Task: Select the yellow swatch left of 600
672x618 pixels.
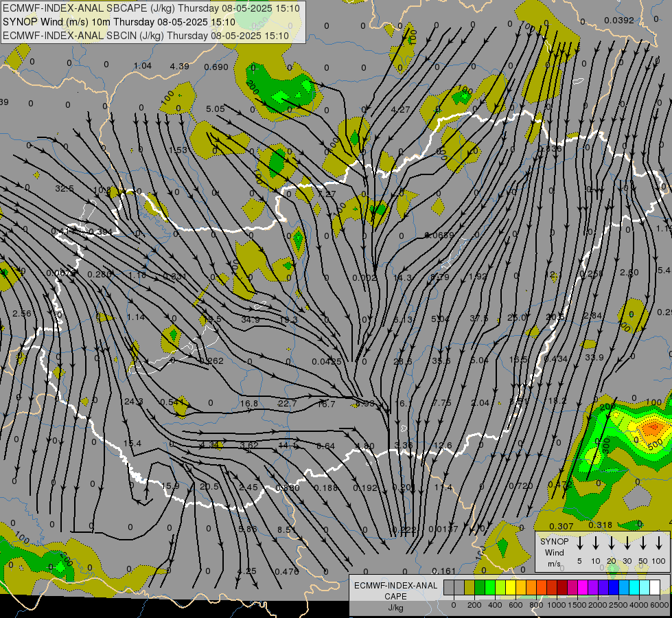Action: [x=511, y=587]
